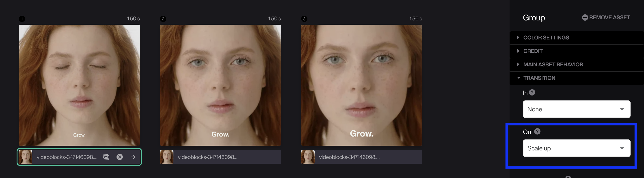Select the second scene preview image
Image resolution: width=644 pixels, height=178 pixels.
click(x=220, y=85)
